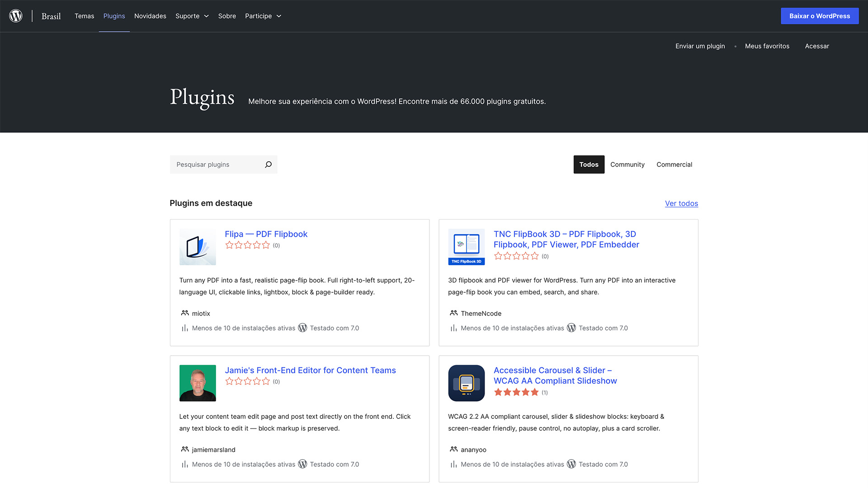The image size is (868, 488).
Task: Click WordPress tested icon in TNC FlipBook card
Action: pyautogui.click(x=571, y=328)
